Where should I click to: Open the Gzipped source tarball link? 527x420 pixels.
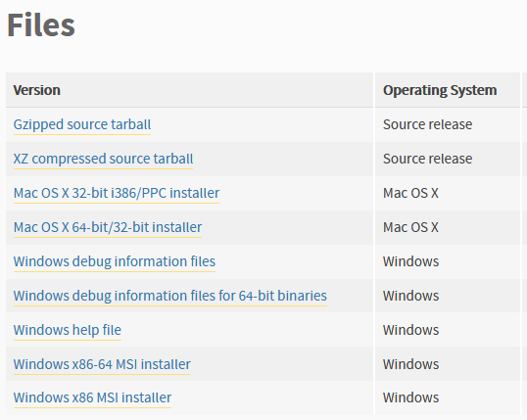click(x=82, y=124)
